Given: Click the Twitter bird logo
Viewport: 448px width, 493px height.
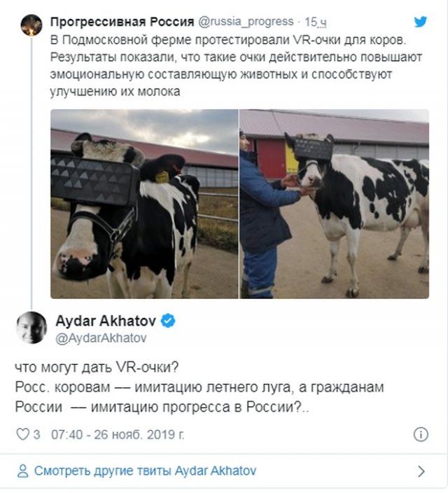Looking at the screenshot, I should click(420, 22).
